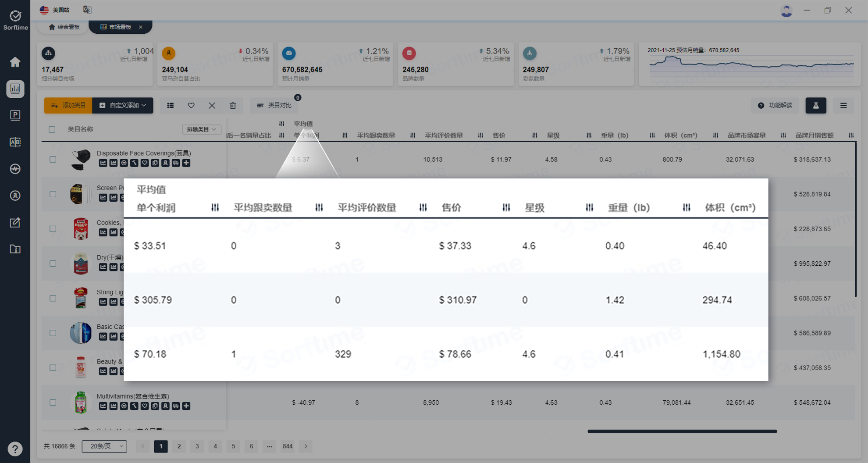Open the Amazon circle icon in sidebar
The image size is (868, 463).
[x=15, y=196]
